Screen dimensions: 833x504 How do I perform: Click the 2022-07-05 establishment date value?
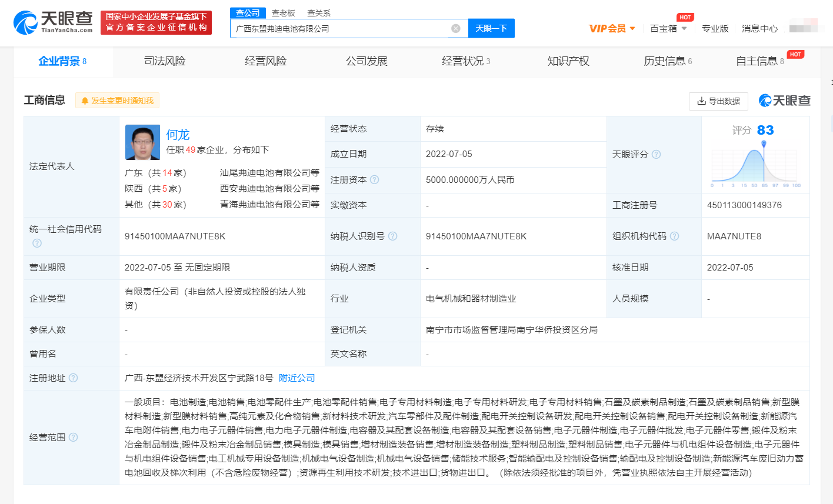tap(449, 154)
